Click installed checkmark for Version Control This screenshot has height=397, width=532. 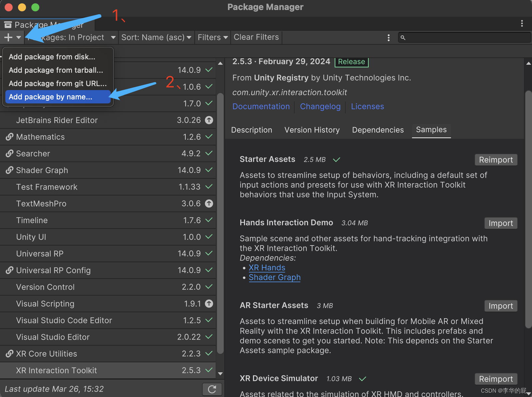pos(209,287)
